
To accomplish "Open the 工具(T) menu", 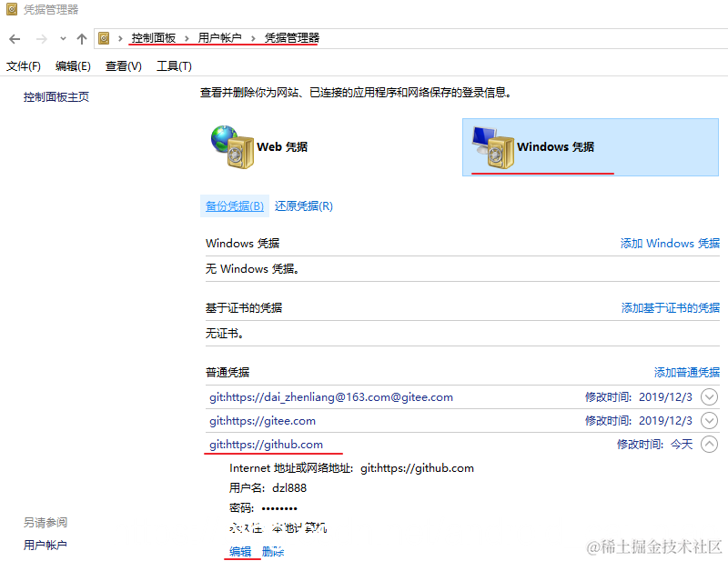I will [174, 66].
